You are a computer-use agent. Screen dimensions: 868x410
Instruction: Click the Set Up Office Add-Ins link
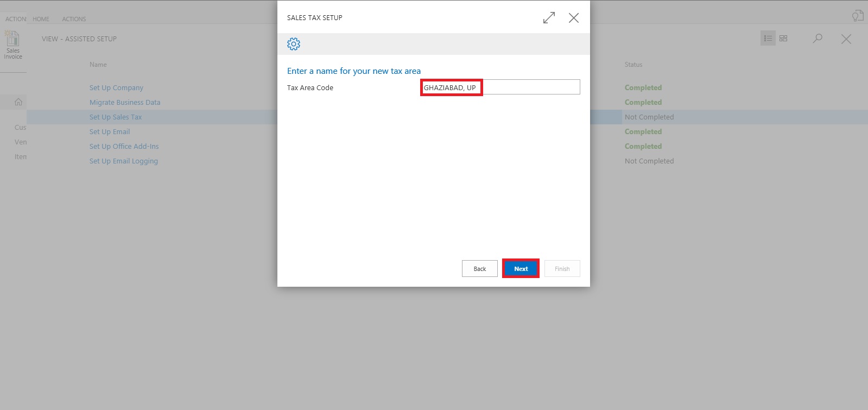pyautogui.click(x=124, y=147)
